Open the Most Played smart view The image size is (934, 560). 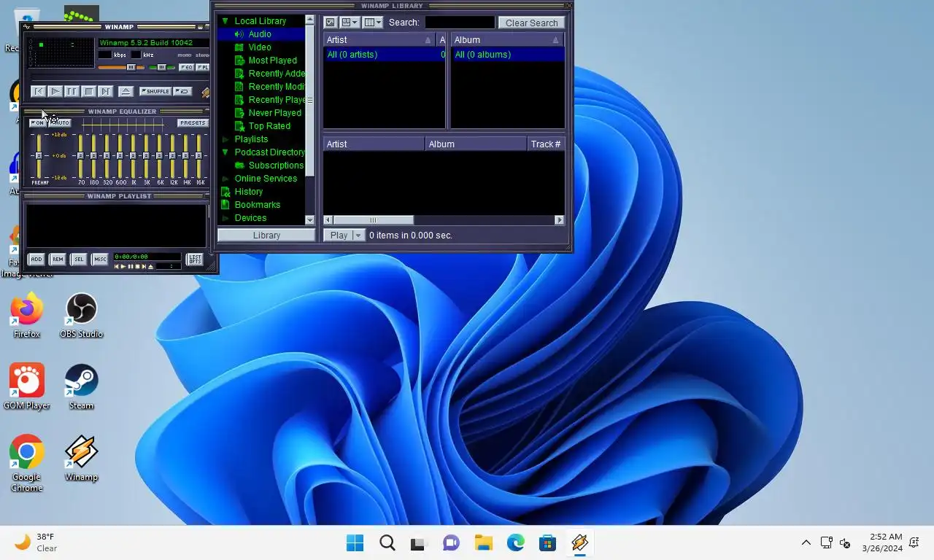pos(272,61)
